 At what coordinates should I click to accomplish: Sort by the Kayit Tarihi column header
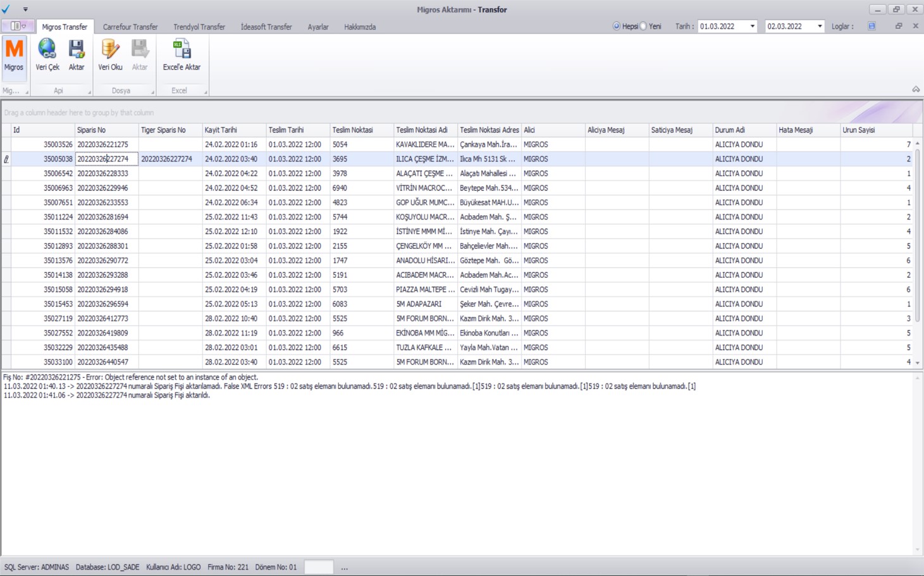[x=233, y=130]
